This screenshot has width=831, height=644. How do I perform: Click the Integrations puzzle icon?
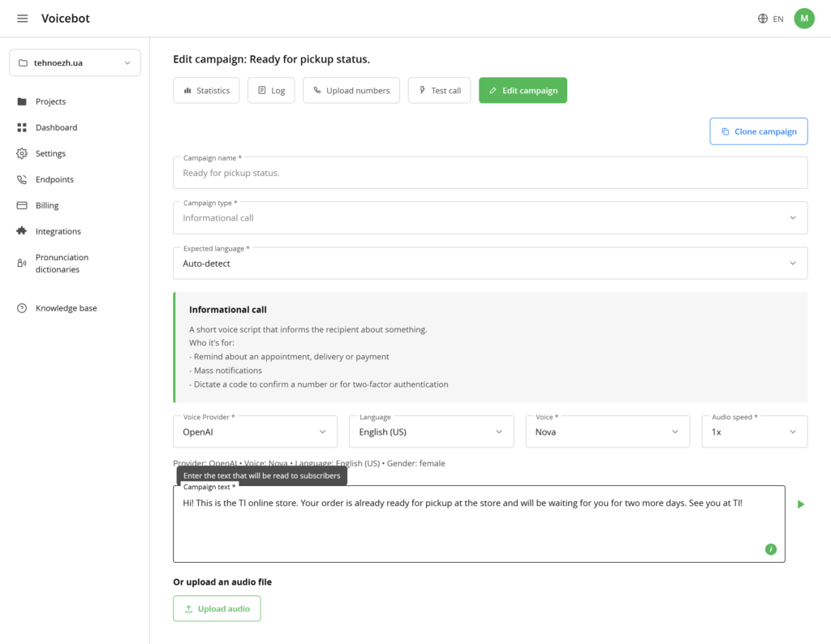tap(22, 231)
